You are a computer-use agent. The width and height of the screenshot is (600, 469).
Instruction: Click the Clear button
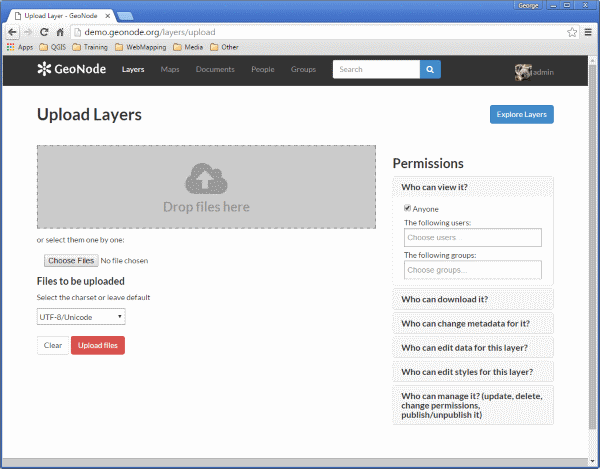[x=53, y=345]
